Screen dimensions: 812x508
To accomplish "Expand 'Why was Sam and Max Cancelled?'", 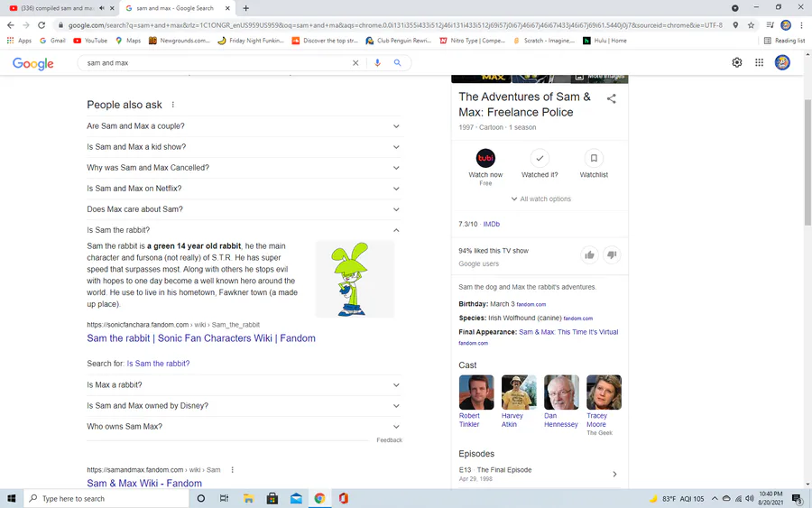I will point(244,168).
